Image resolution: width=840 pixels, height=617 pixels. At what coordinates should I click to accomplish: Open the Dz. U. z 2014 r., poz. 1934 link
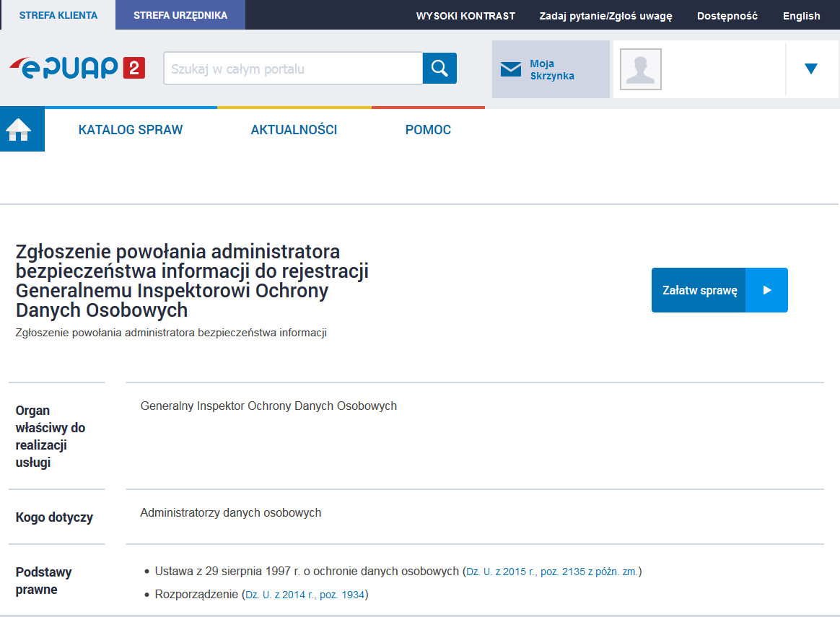pos(305,595)
